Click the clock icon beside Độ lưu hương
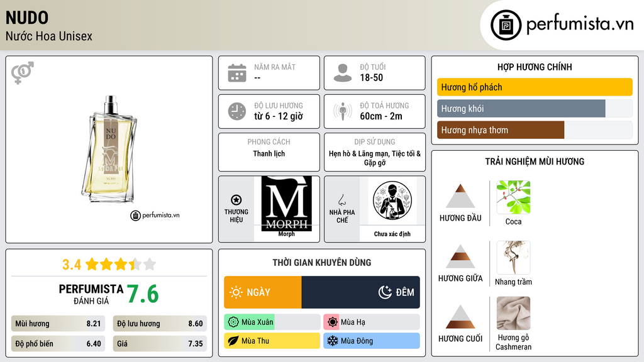The height and width of the screenshot is (362, 644). click(237, 111)
